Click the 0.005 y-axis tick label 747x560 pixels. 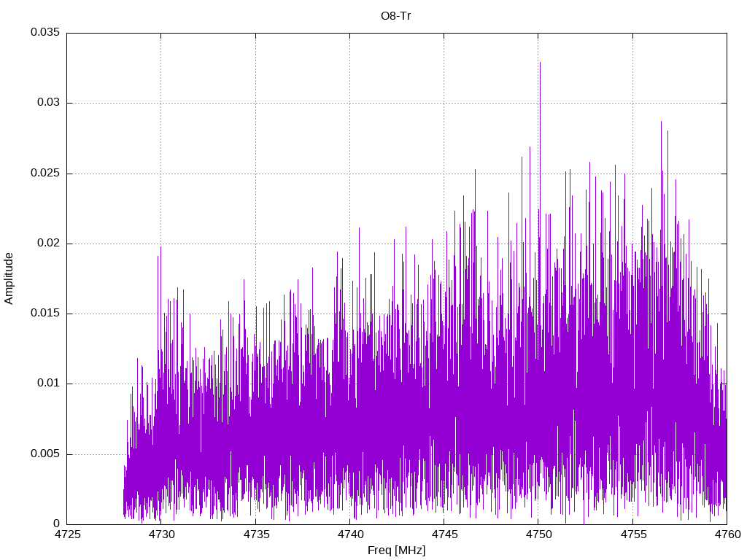44,454
